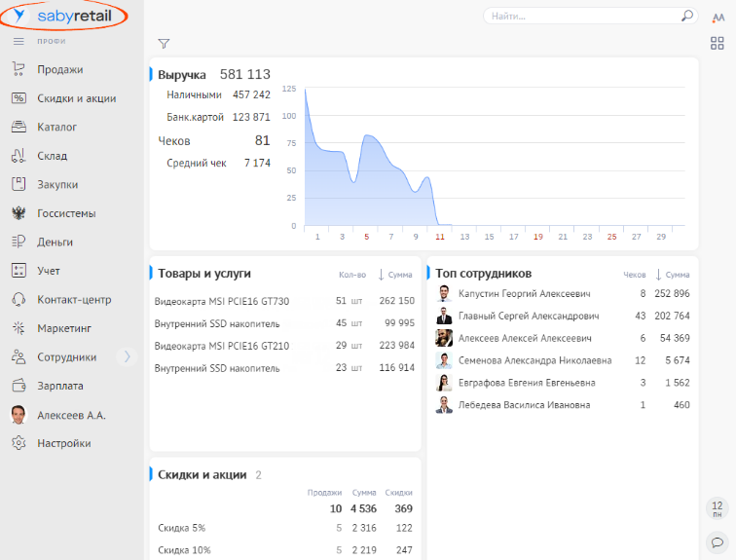Select day 11 on revenue chart axis

[x=440, y=236]
